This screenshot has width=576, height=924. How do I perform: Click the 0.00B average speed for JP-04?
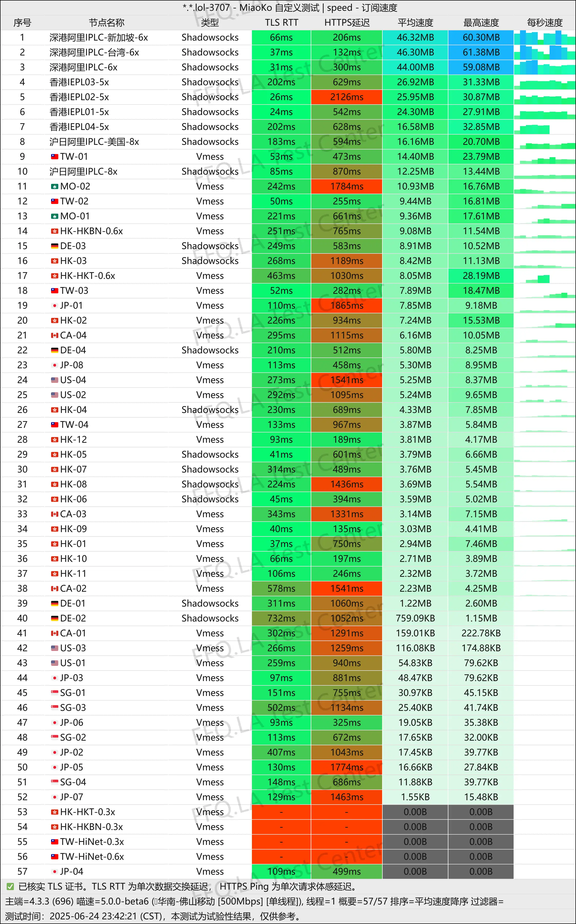415,871
